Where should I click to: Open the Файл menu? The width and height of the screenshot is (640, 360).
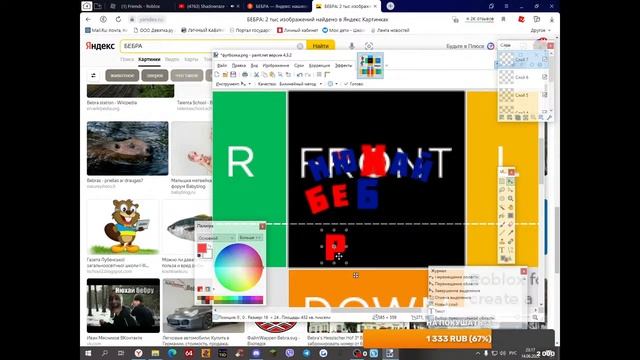coord(222,65)
